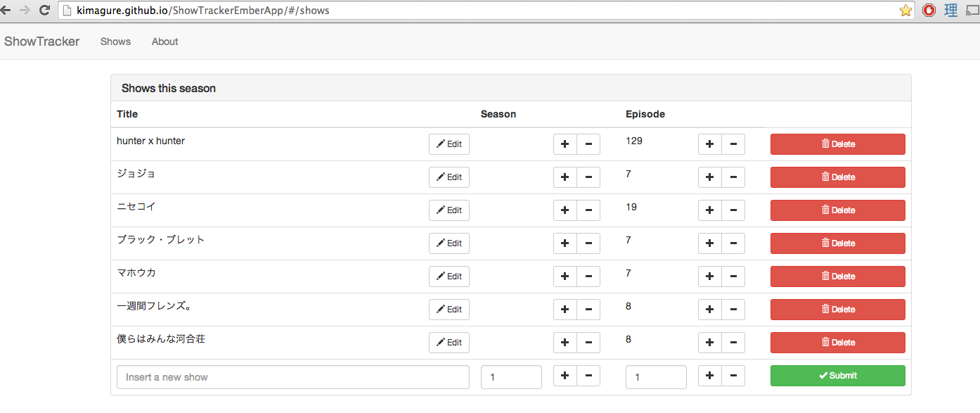Select the episode number input in the new show row
980x413 pixels.
[655, 376]
